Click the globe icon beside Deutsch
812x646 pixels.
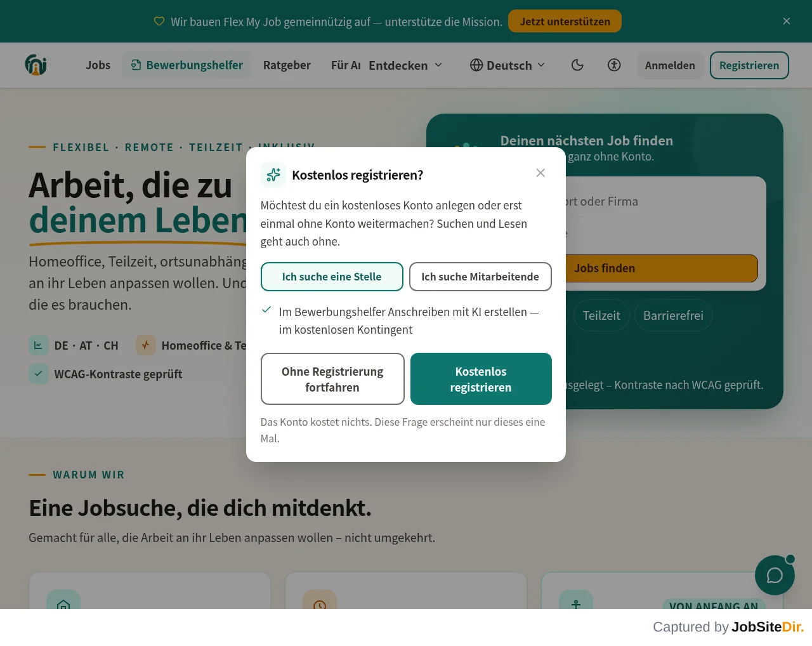tap(476, 65)
